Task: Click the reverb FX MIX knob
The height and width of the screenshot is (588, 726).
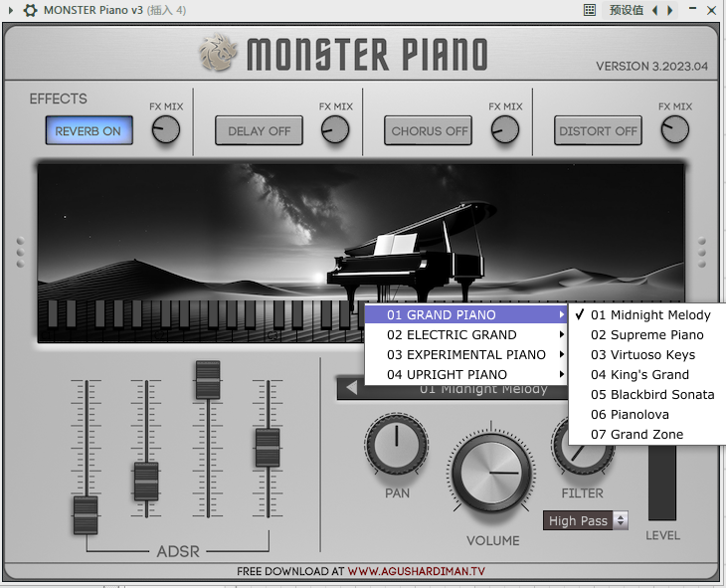Action: [x=166, y=129]
